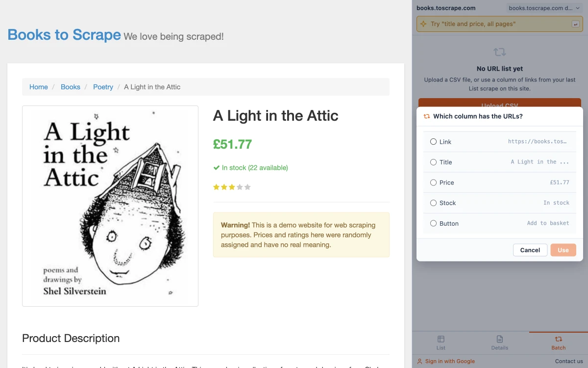
Task: Click the Sign in with Google user icon
Action: (419, 362)
